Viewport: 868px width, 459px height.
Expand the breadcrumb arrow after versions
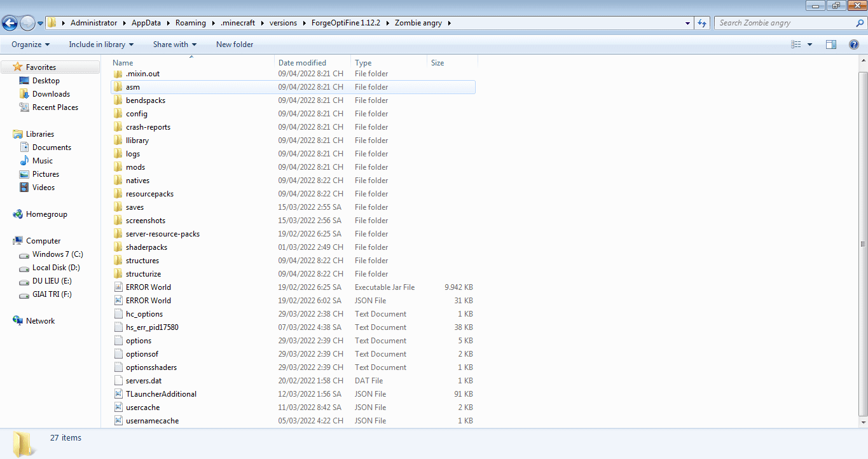(x=304, y=23)
